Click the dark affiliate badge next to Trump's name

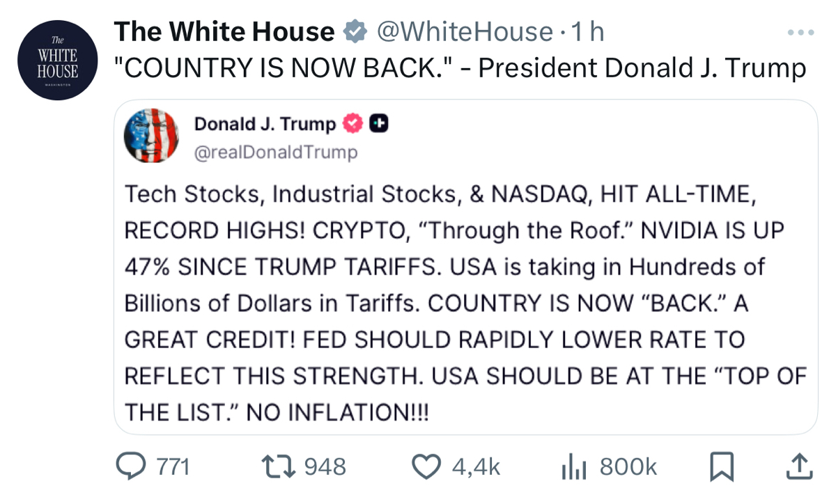point(378,124)
